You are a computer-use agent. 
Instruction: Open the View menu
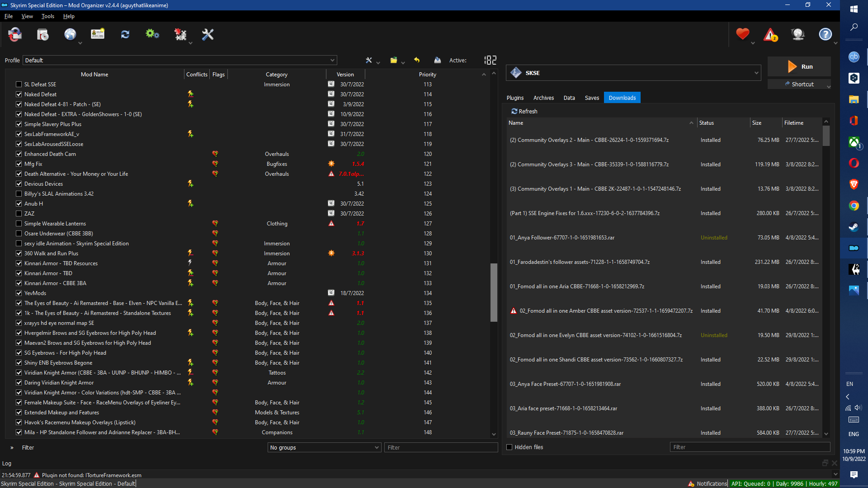[x=27, y=16]
